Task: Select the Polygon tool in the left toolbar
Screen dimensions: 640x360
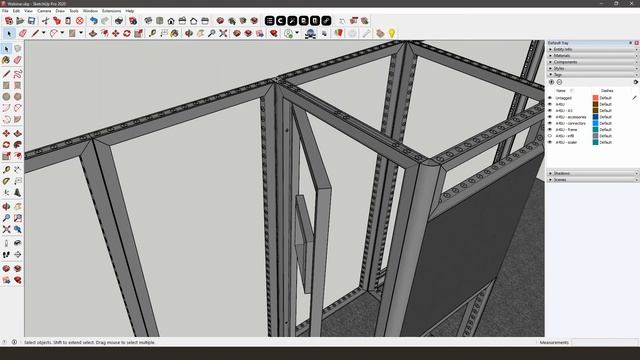Action: click(18, 97)
